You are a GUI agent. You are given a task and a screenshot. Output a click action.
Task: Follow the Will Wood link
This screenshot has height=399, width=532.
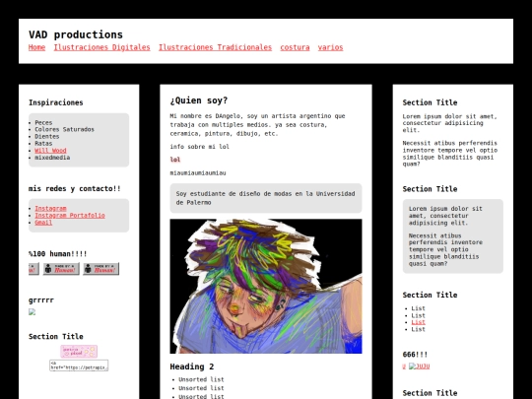[x=50, y=151]
